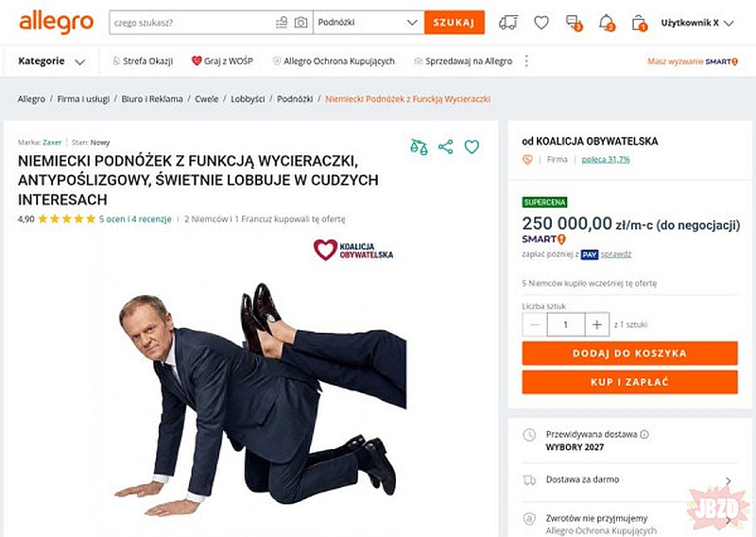
Task: Open the favorites heart in top header
Action: click(x=541, y=22)
